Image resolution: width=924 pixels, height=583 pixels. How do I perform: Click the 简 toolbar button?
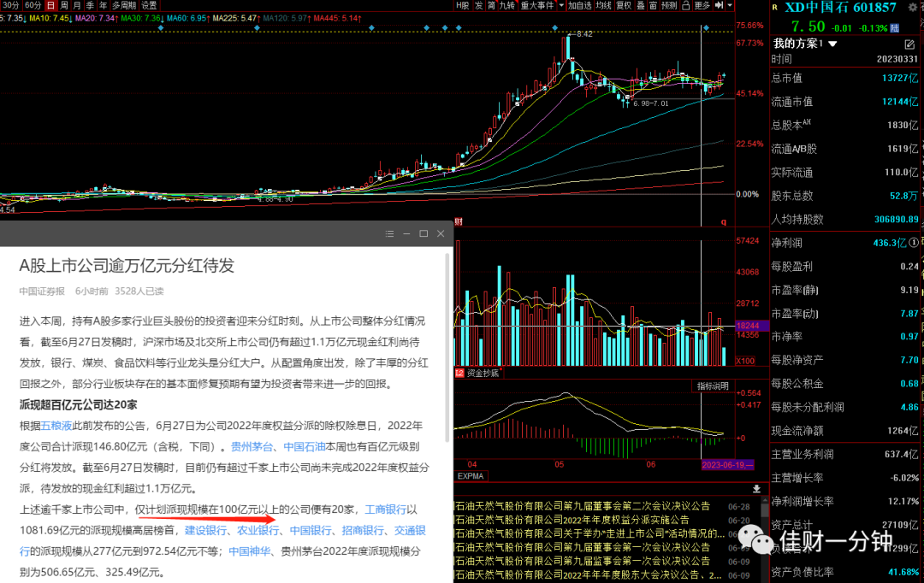pos(491,5)
